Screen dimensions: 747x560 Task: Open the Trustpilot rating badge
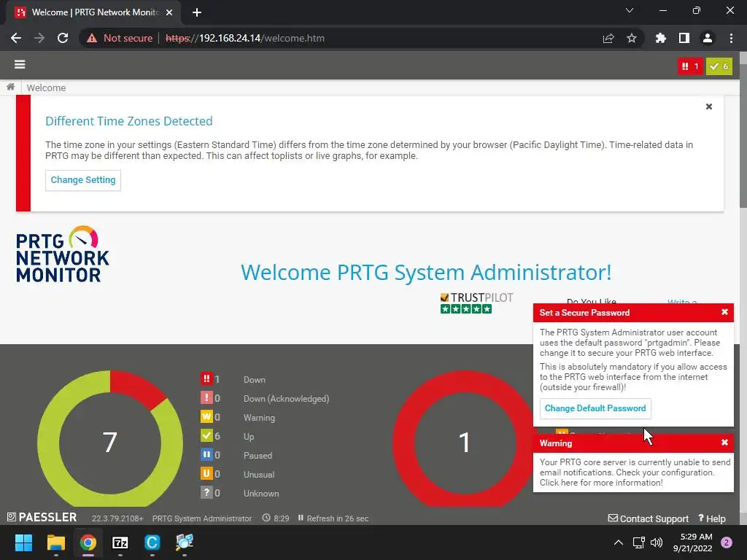coord(476,303)
